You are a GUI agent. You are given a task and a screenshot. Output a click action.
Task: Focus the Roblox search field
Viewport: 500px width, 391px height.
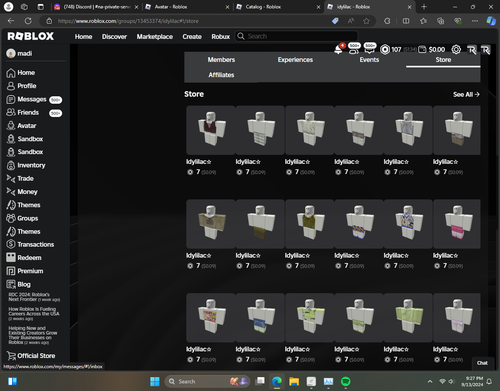tap(297, 36)
